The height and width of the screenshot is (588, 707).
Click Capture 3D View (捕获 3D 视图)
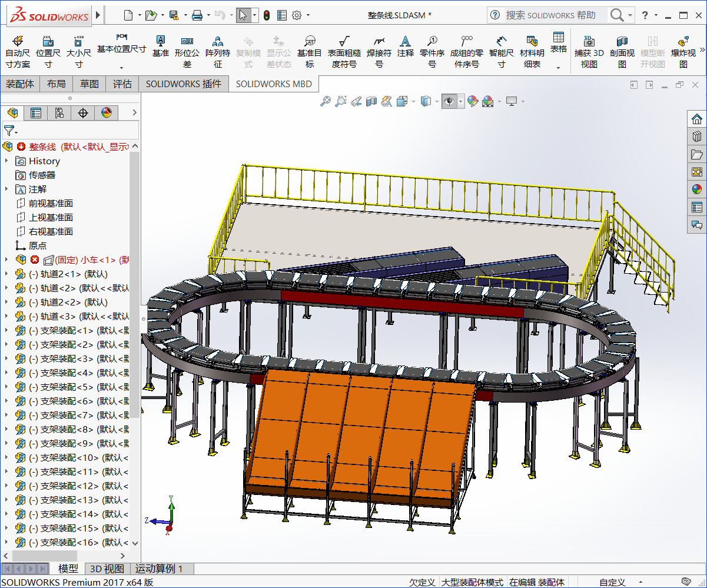tap(589, 51)
